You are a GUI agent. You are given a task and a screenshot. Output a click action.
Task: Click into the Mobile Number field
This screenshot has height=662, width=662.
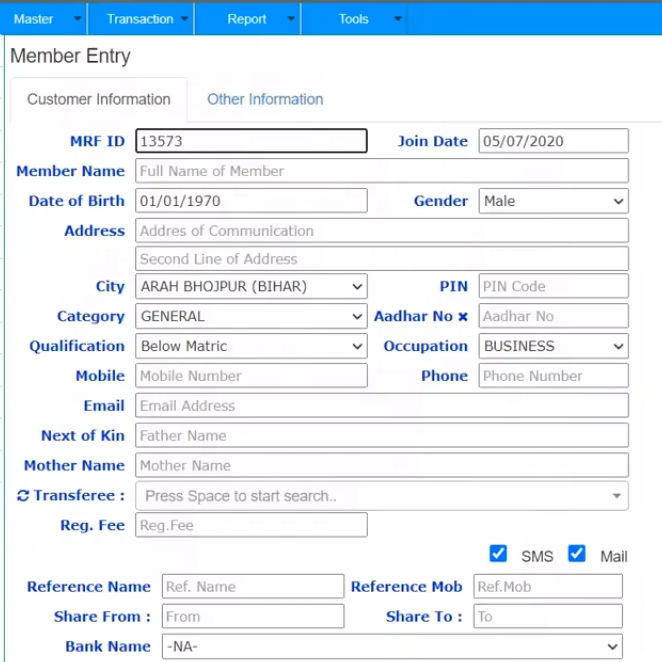click(251, 376)
